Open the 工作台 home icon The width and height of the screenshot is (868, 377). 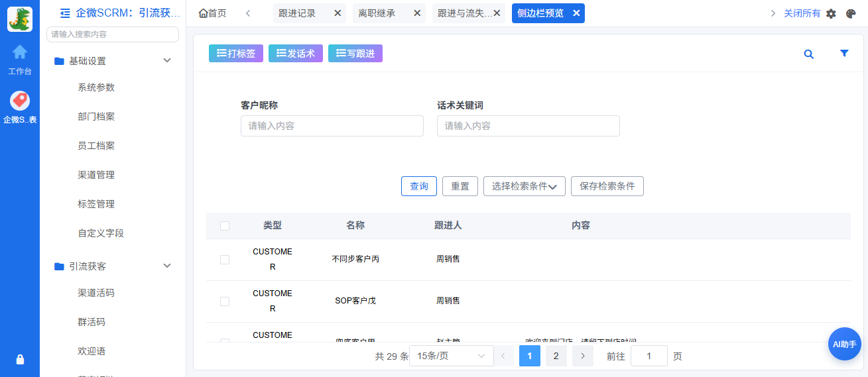20,52
